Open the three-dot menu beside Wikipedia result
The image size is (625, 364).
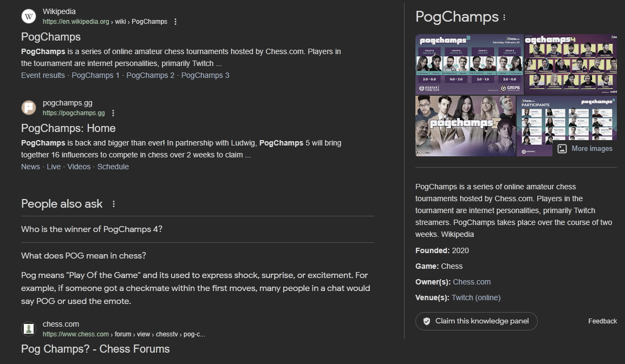pyautogui.click(x=175, y=22)
